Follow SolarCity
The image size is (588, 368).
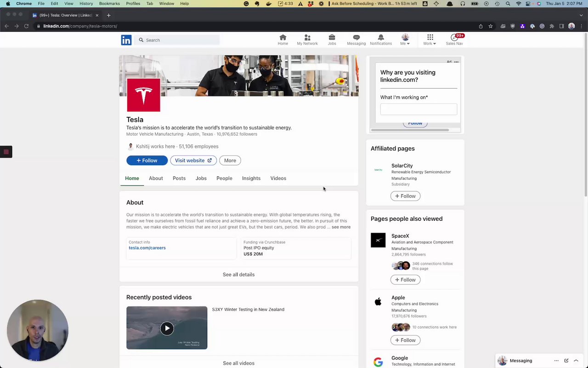(x=405, y=196)
